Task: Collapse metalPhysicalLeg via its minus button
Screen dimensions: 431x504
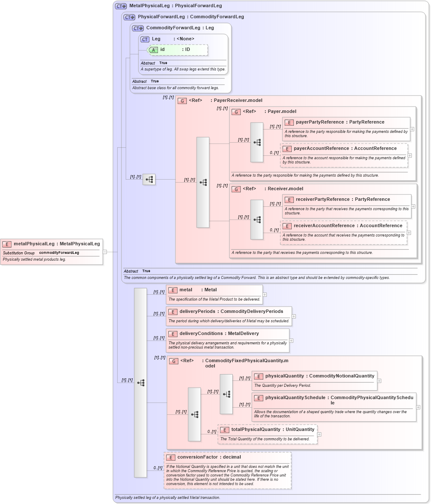Action: tap(104, 251)
